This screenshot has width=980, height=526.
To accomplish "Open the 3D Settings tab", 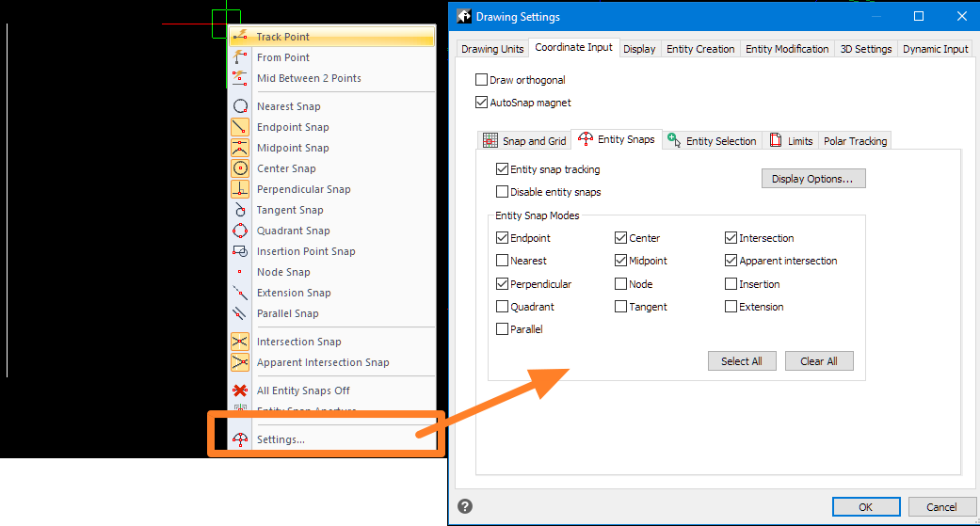I will [866, 49].
